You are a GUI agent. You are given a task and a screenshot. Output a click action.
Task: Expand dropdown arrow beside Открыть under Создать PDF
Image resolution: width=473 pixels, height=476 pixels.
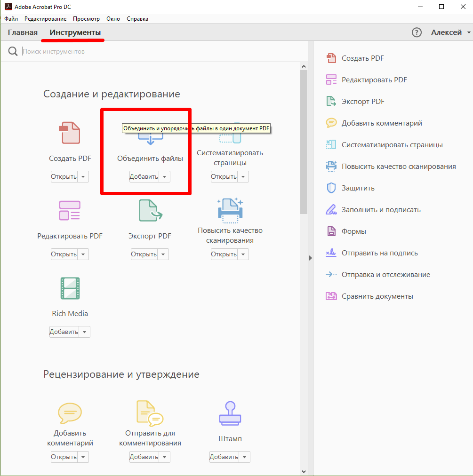pos(83,177)
